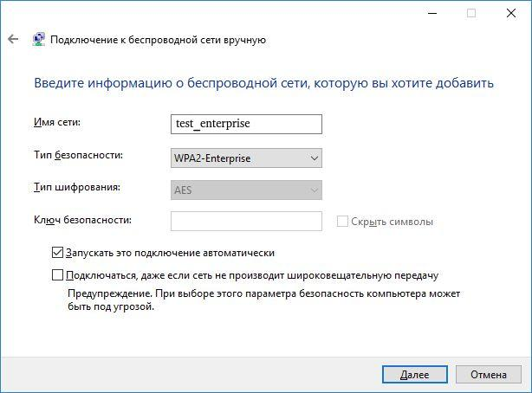
Task: Click the wireless network wizard icon
Action: coord(39,39)
